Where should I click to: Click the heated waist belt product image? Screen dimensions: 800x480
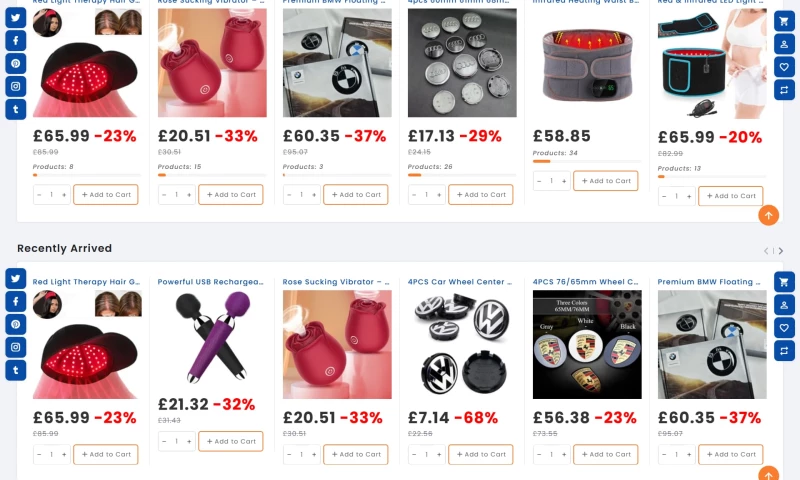click(587, 64)
